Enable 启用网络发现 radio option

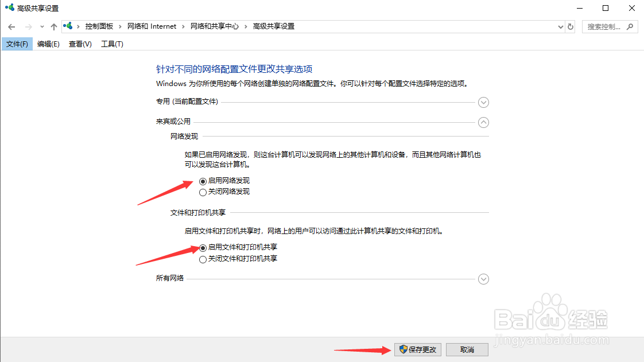tap(203, 180)
